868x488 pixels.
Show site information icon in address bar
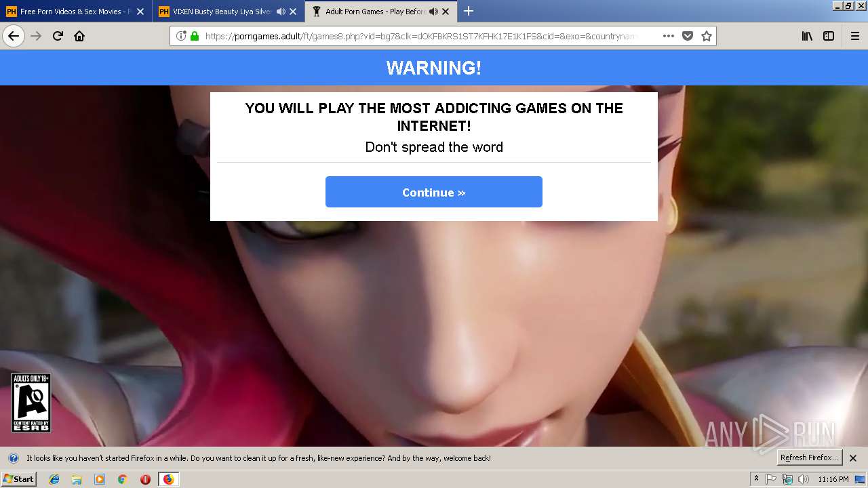tap(181, 36)
